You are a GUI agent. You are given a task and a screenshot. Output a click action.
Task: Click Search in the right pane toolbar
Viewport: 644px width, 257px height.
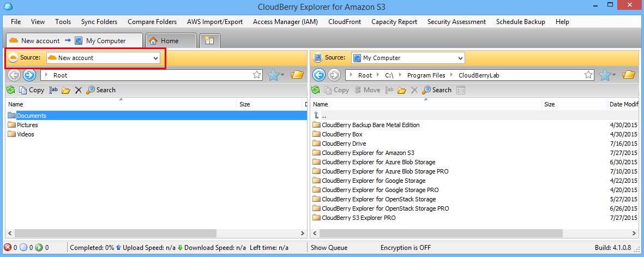(437, 89)
